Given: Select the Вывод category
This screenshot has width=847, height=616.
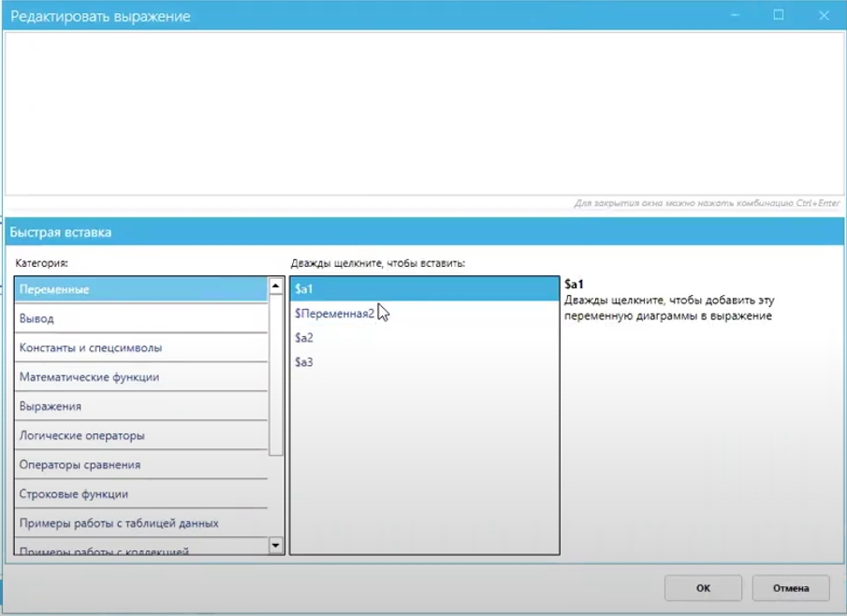Looking at the screenshot, I should point(140,318).
